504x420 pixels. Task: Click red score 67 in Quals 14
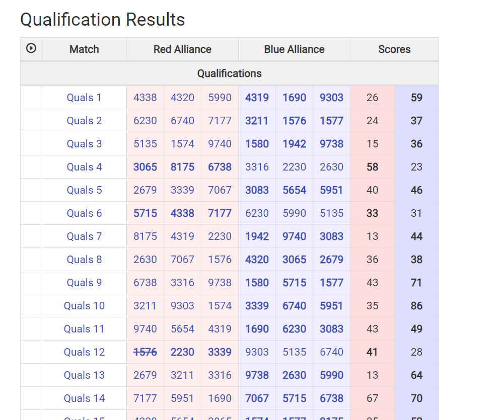click(x=372, y=398)
